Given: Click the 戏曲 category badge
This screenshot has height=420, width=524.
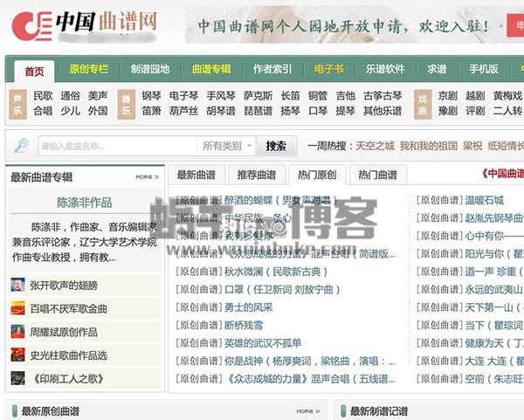Looking at the screenshot, I should (423, 104).
